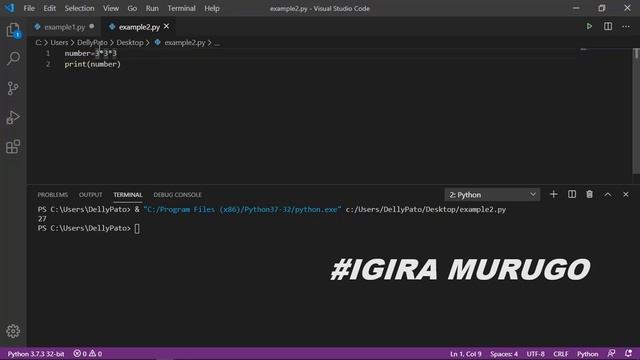Switch to the OUTPUT panel tab
Screen dimensions: 640x360
[90, 195]
